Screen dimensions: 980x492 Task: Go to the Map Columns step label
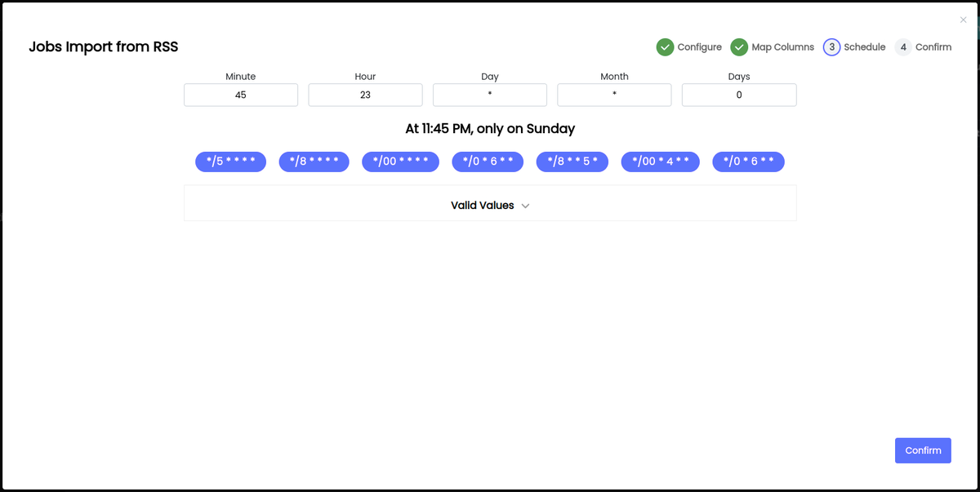[782, 47]
